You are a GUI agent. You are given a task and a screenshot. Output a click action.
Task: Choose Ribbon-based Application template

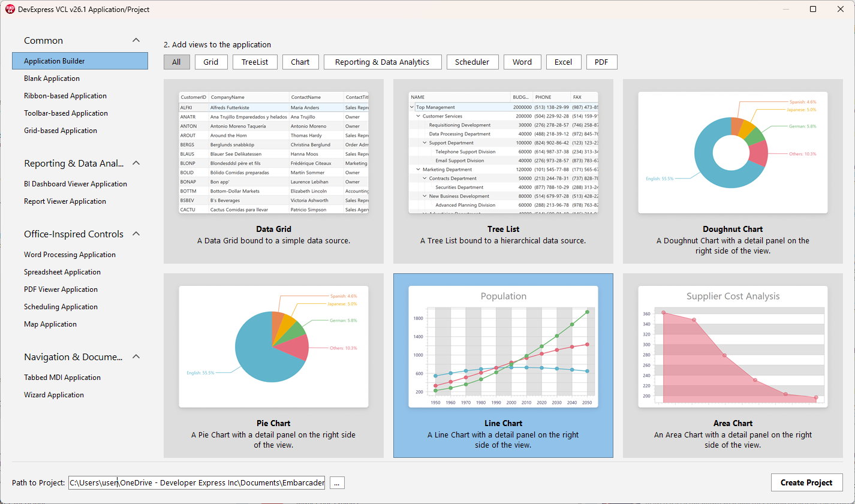[x=65, y=96]
